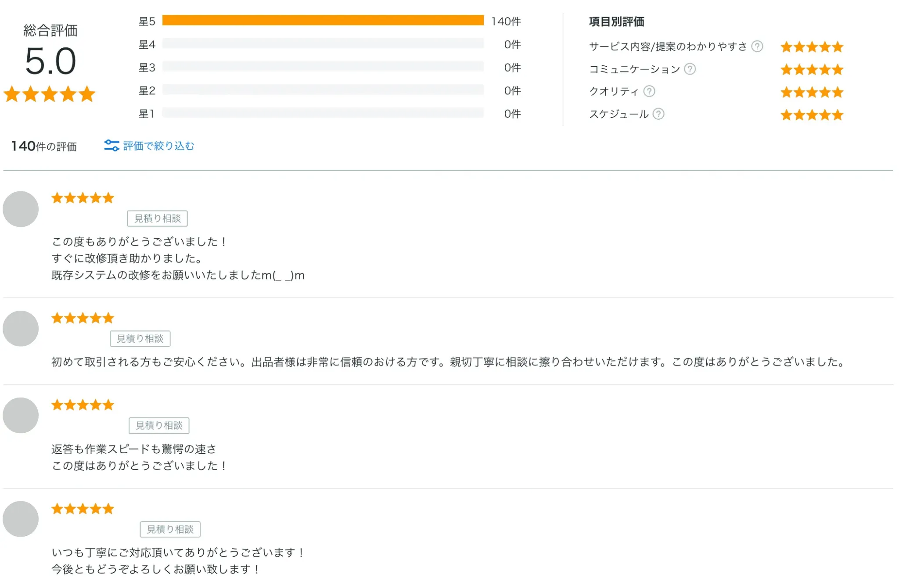Click the 140件の評価 count text

[x=44, y=146]
